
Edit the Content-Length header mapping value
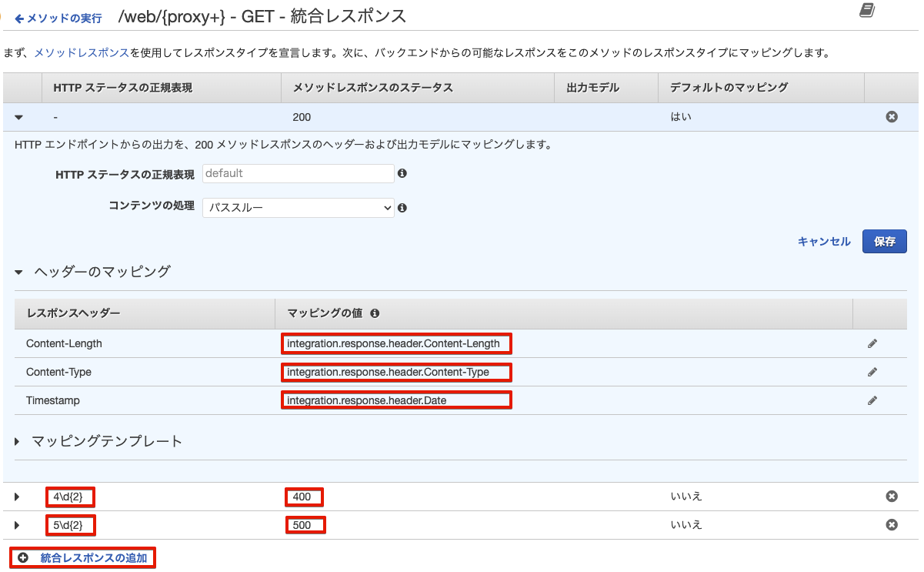pyautogui.click(x=872, y=343)
